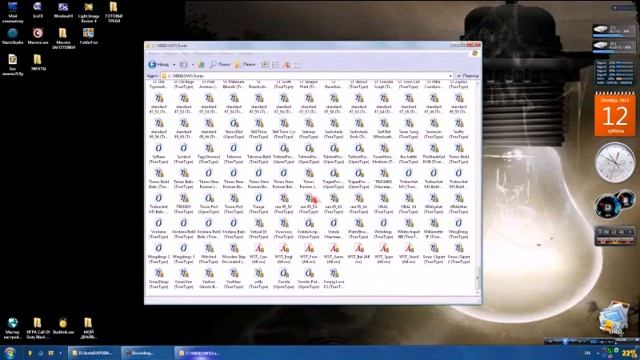Open Мой компьютер desktop icon
Image resolution: width=640 pixels, height=360 pixels.
pyautogui.click(x=13, y=12)
